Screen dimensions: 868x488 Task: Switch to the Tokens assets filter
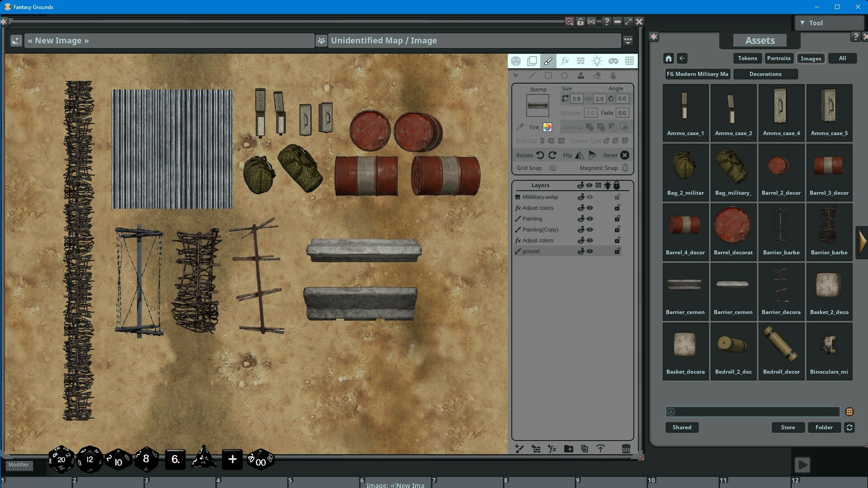747,58
